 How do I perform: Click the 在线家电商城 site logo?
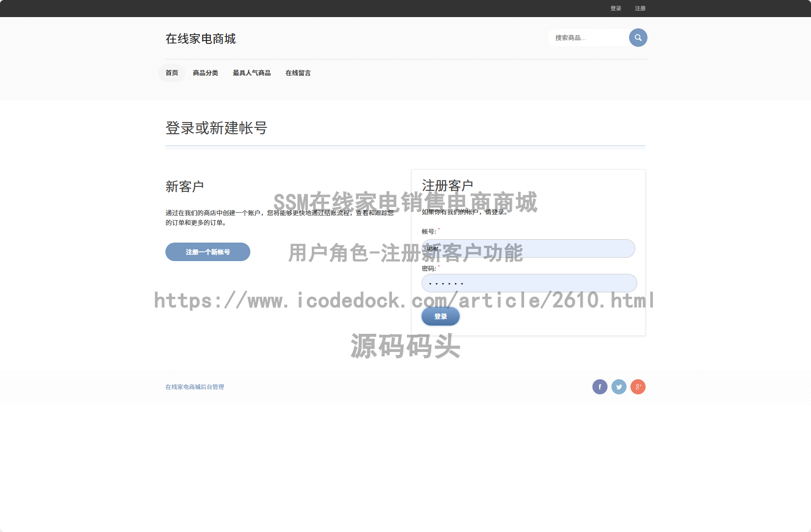click(x=201, y=39)
